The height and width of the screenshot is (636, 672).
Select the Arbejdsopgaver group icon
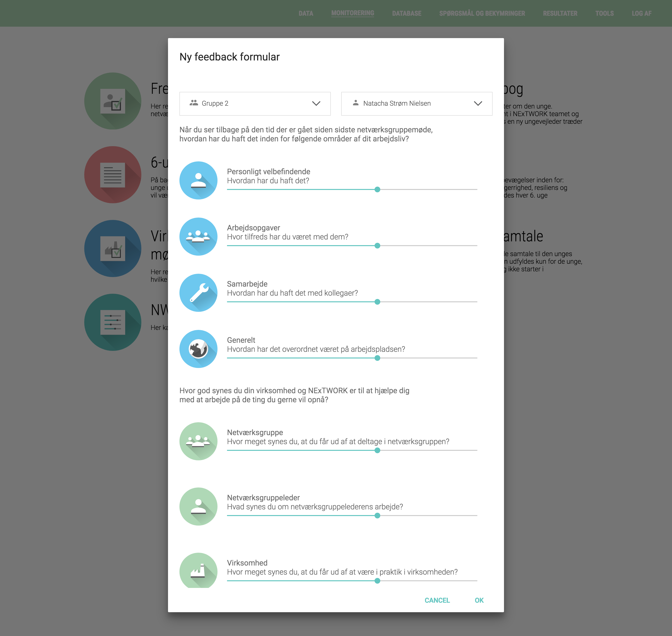199,237
